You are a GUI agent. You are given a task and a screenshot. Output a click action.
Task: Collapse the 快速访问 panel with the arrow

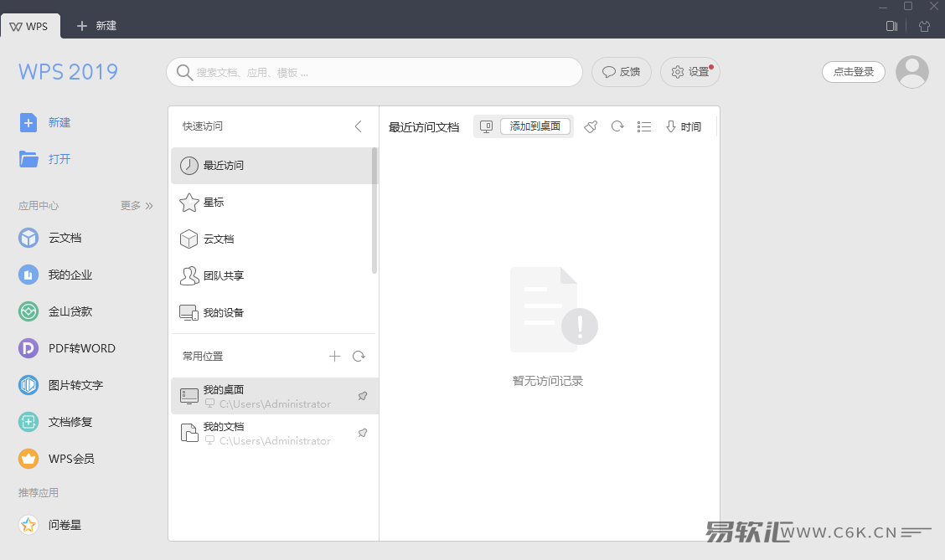click(358, 126)
